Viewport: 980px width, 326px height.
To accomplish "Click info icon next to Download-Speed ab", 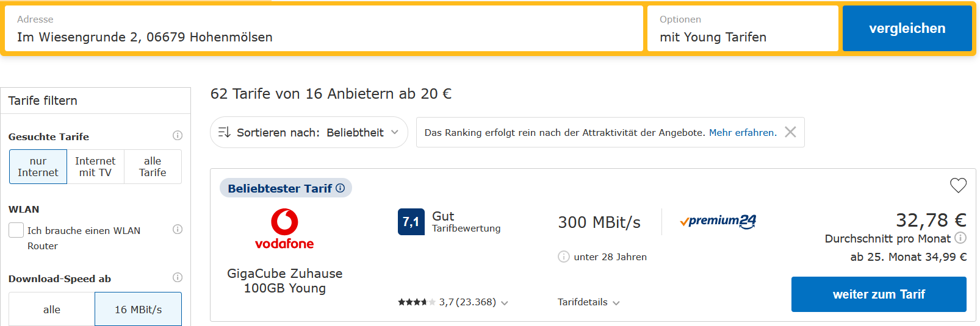I will click(178, 277).
